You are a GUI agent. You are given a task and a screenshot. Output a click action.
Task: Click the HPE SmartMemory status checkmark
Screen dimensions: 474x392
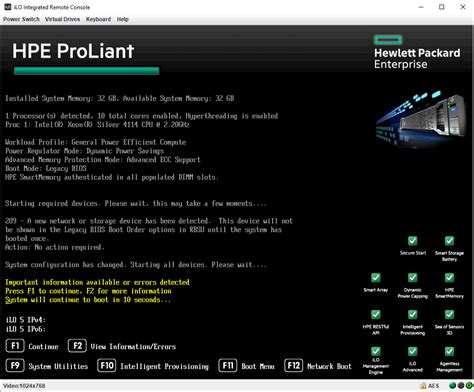[449, 278]
